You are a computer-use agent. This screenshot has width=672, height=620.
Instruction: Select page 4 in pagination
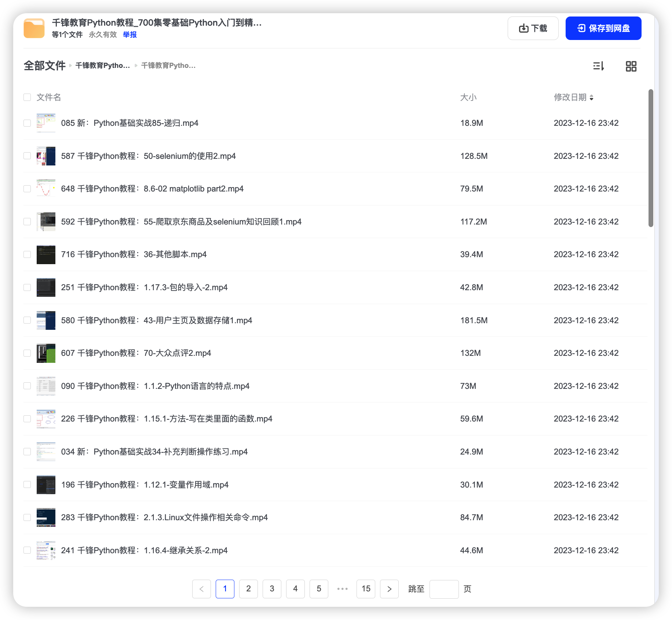pyautogui.click(x=295, y=589)
